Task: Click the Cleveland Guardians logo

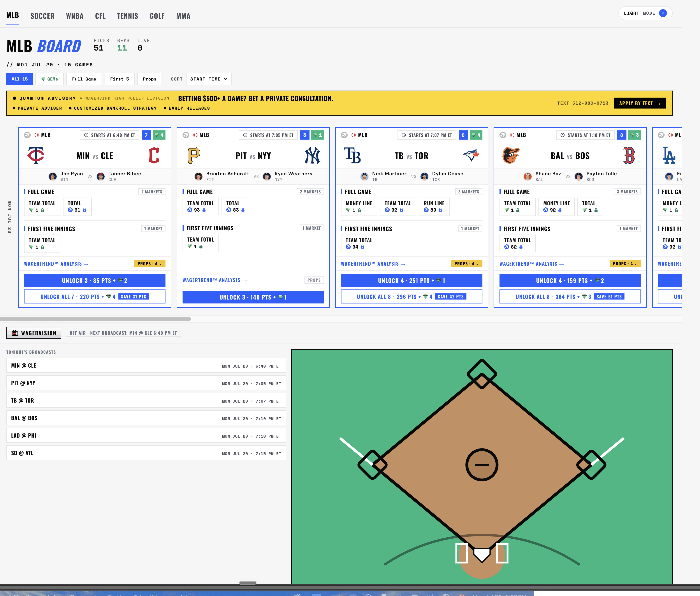Action: (154, 155)
